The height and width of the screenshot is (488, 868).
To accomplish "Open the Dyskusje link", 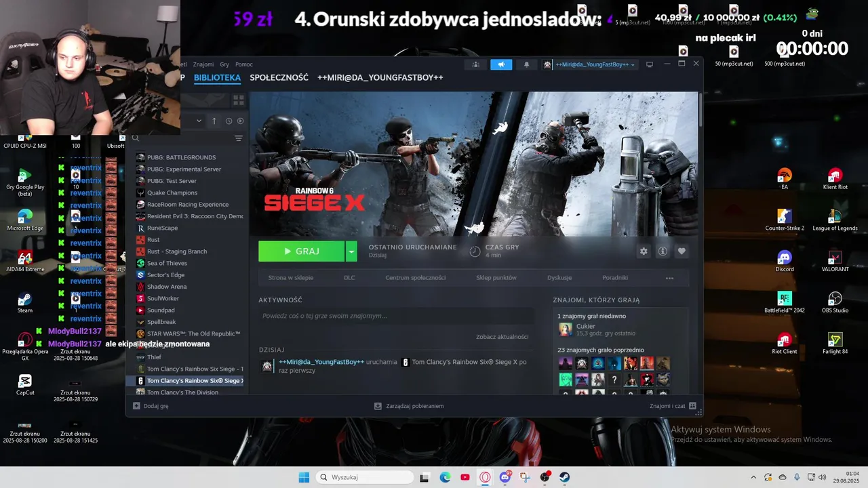I will click(559, 278).
